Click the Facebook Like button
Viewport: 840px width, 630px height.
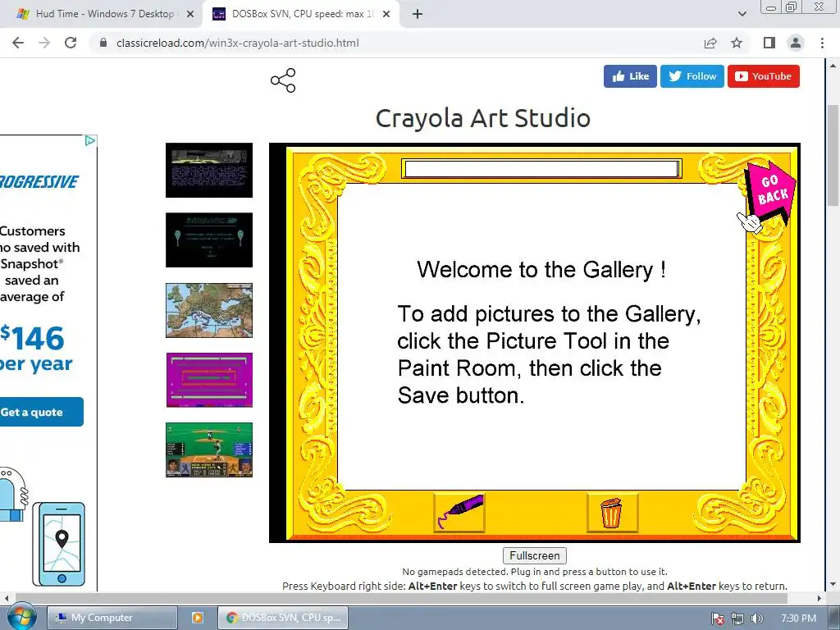pyautogui.click(x=630, y=76)
